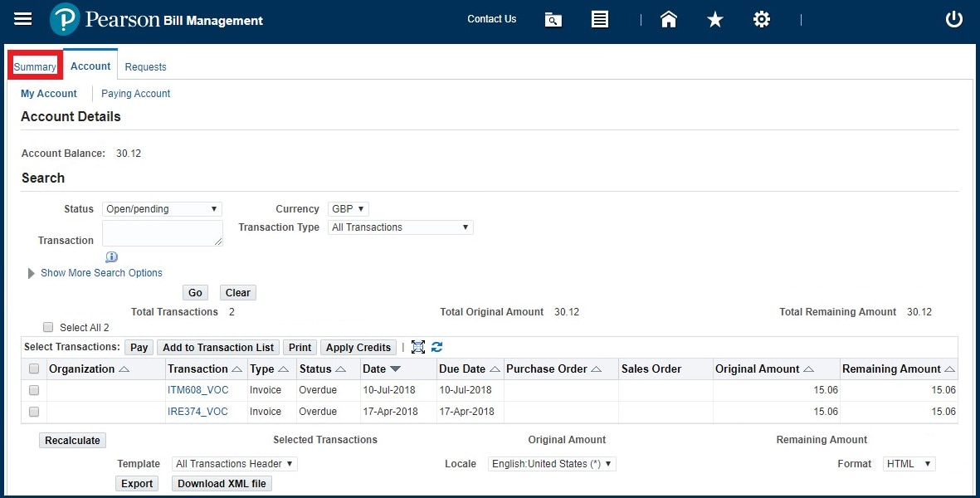Click into the Transaction text field
Viewport: 980px width, 498px height.
tap(162, 233)
